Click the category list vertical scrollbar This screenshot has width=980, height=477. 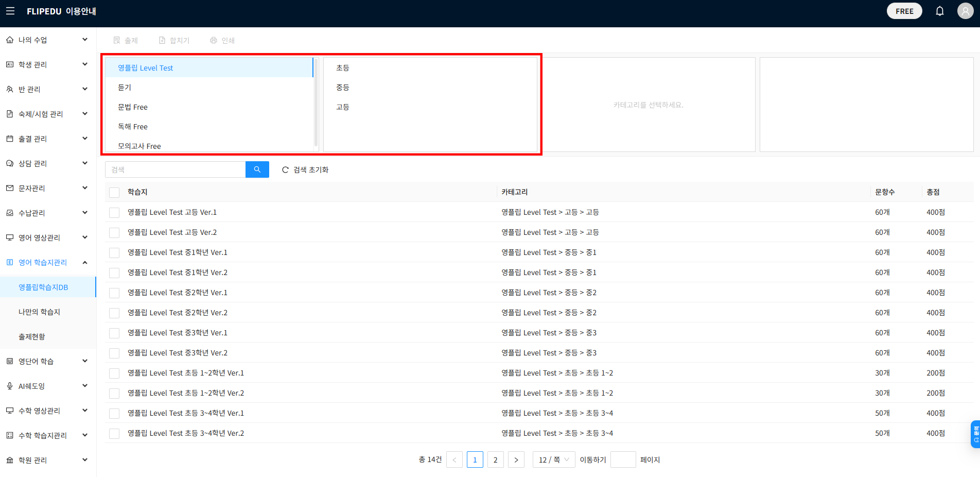click(316, 103)
